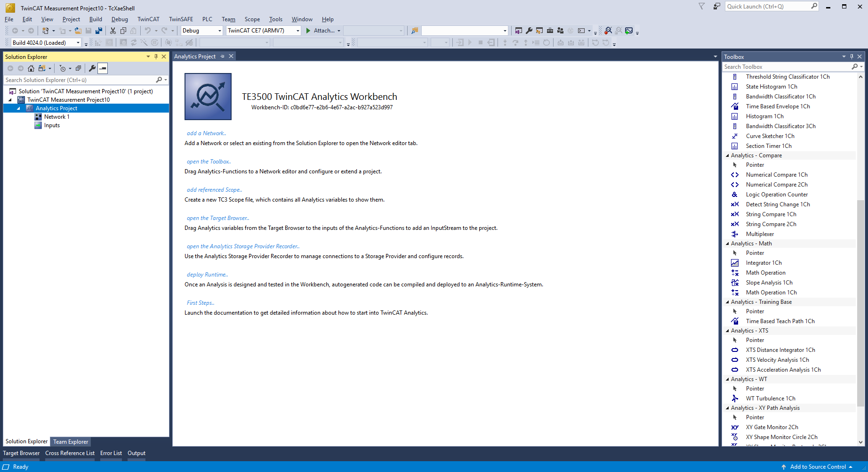This screenshot has width=868, height=472.
Task: Open Team Explorer icon in toolbar
Action: 539,31
